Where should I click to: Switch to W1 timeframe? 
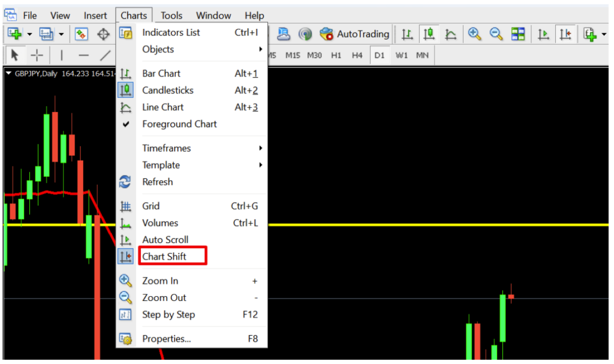pos(401,55)
